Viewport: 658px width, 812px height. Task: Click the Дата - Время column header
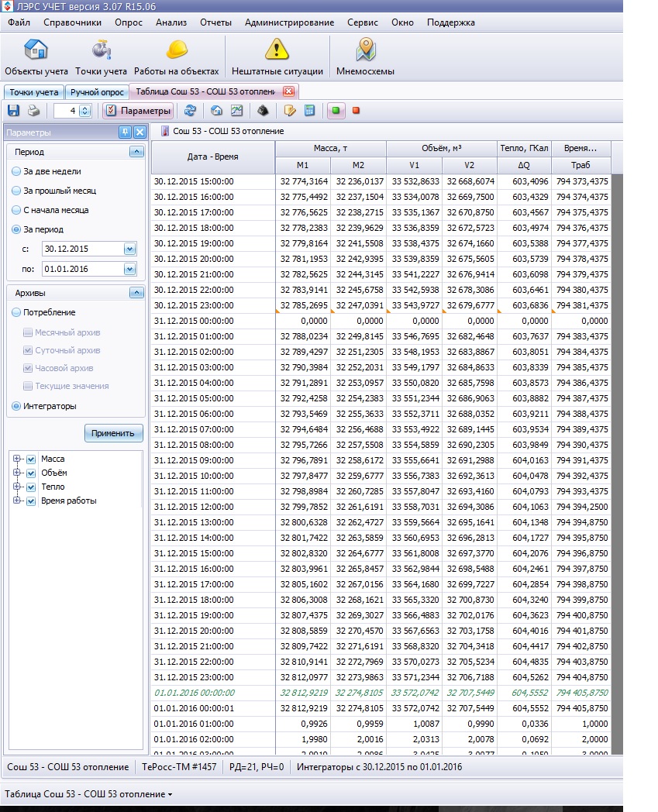213,157
